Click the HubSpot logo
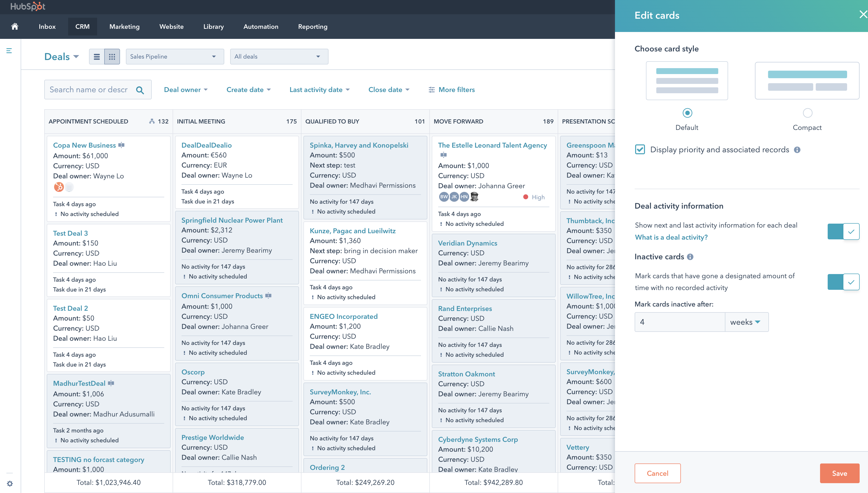868x493 pixels. coord(28,6)
